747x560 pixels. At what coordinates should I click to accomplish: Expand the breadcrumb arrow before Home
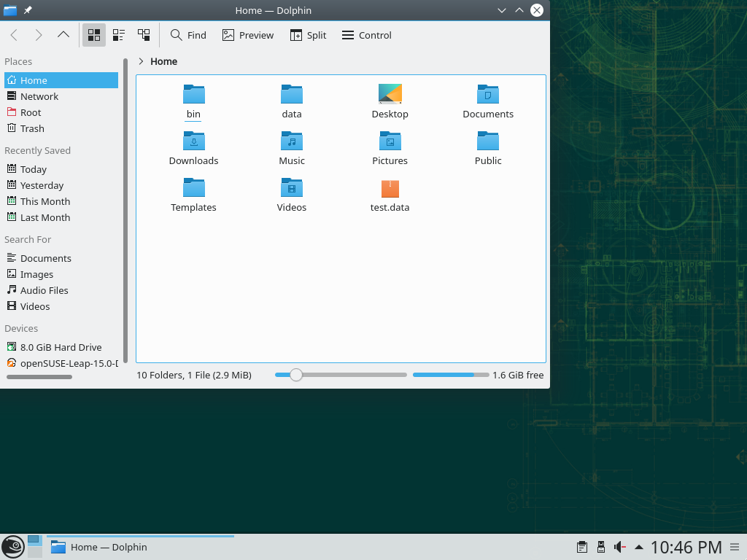point(141,61)
